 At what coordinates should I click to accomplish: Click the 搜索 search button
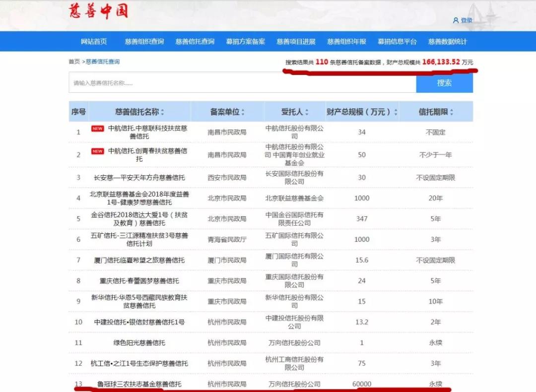click(x=444, y=83)
